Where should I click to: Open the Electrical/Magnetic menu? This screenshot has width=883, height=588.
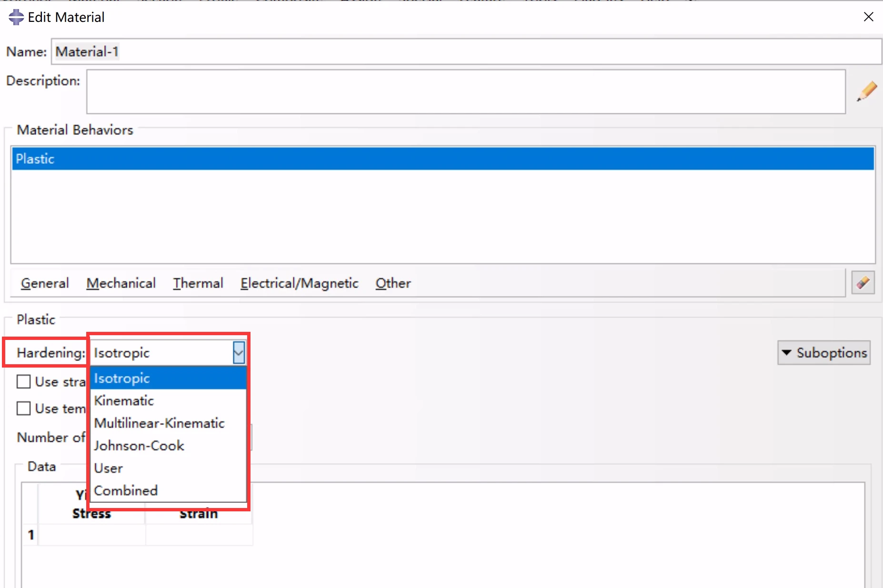click(299, 283)
